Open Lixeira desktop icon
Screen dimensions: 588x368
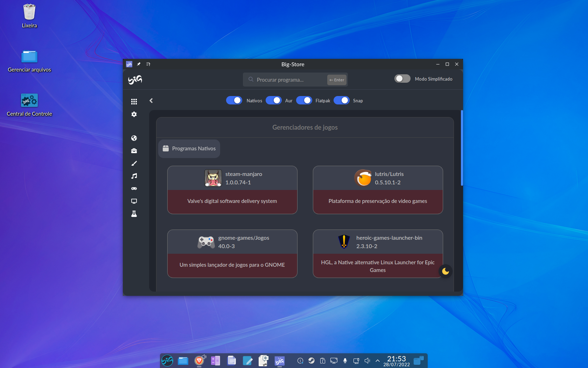[29, 16]
